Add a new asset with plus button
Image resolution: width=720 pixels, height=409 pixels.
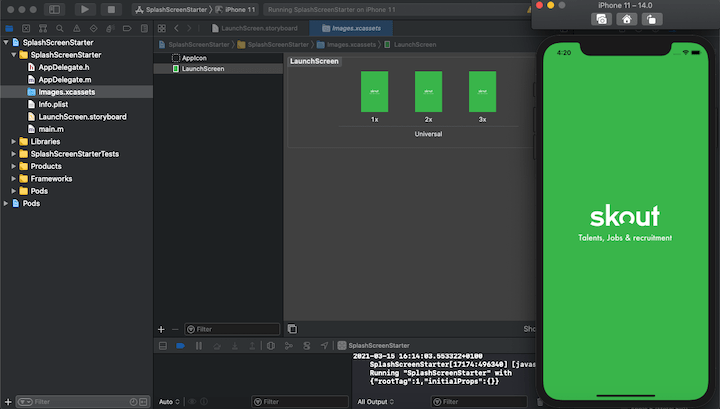pos(161,329)
